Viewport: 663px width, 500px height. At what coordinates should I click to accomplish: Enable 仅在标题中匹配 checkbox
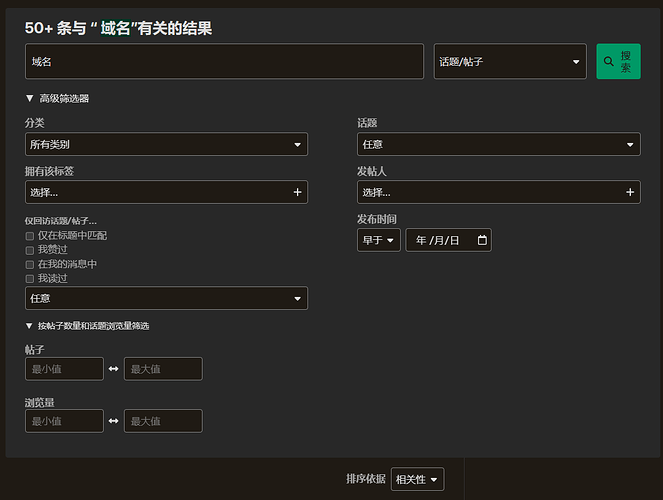click(x=30, y=236)
